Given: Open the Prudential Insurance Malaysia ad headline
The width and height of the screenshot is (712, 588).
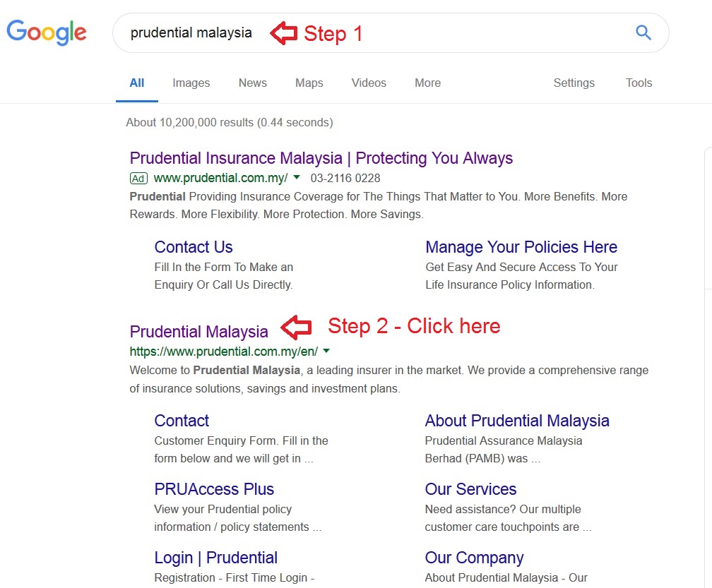Looking at the screenshot, I should 321,158.
